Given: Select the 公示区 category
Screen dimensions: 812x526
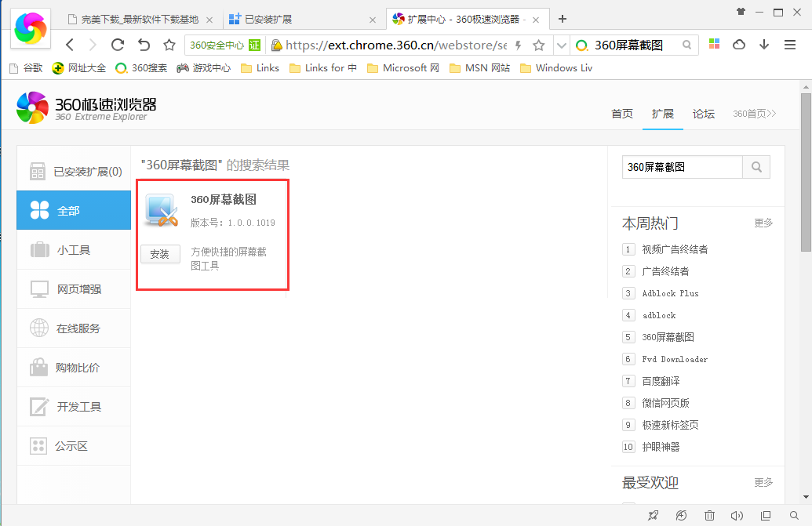Looking at the screenshot, I should [74, 446].
